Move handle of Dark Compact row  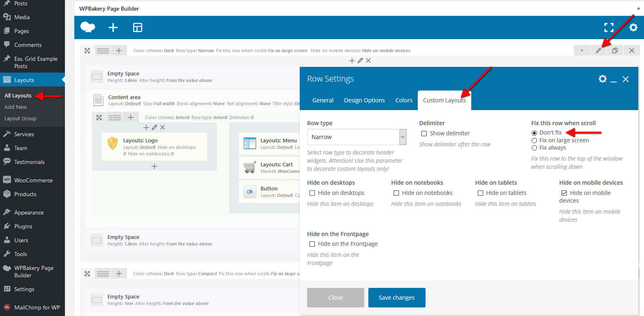[x=87, y=274]
